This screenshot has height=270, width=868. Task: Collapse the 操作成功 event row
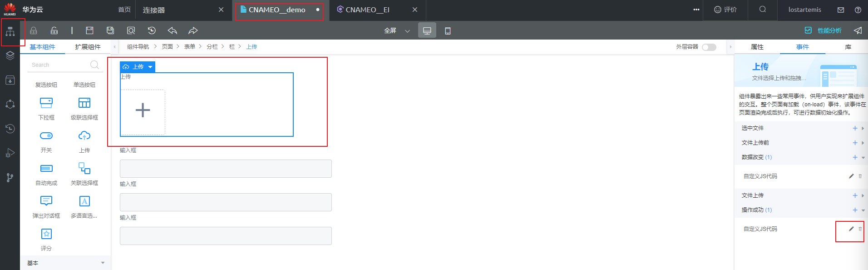[863, 210]
